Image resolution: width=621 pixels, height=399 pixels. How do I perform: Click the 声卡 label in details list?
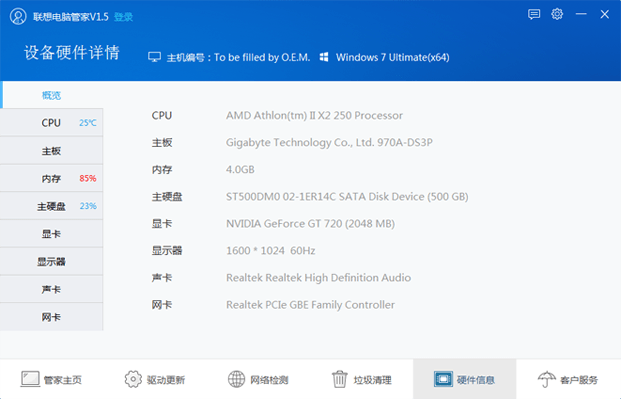(162, 278)
